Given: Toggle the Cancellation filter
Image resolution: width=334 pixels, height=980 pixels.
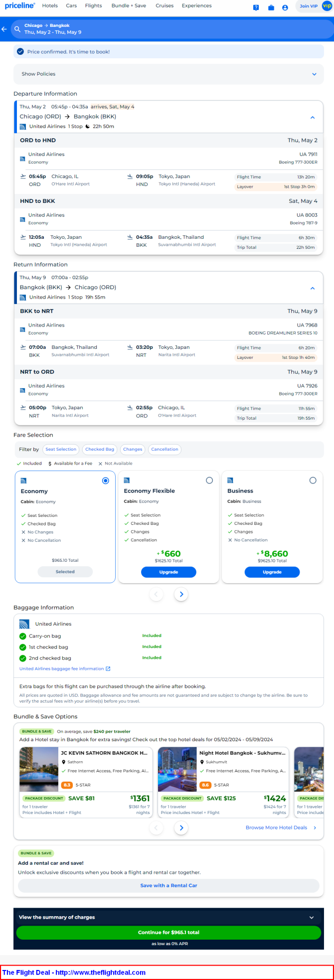Looking at the screenshot, I should 165,449.
